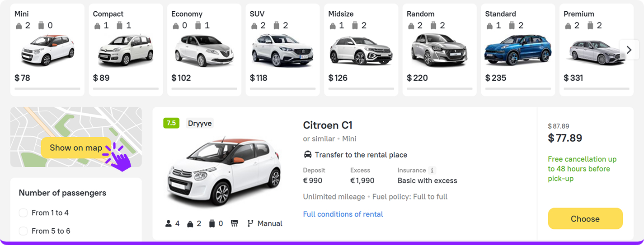Screen dimensions: 644x245
Task: Click the passengers seat count icon
Action: click(x=169, y=223)
